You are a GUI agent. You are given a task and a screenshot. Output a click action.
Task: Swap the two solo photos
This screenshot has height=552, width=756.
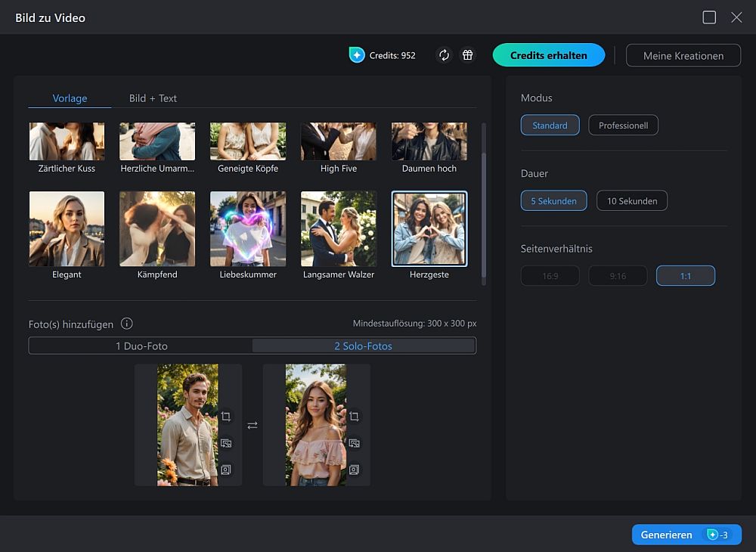coord(253,425)
